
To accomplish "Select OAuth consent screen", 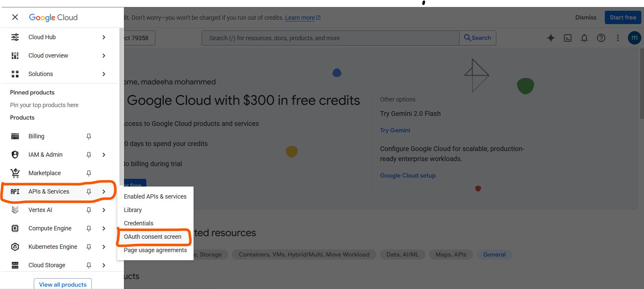I will point(153,237).
